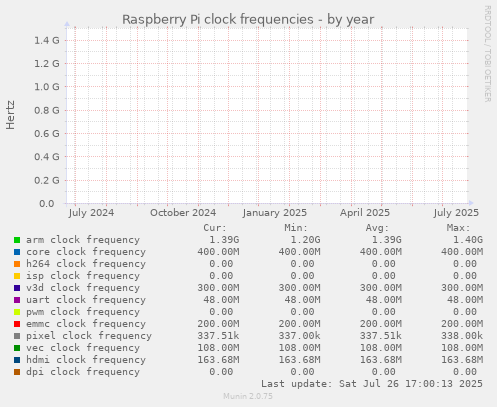The height and width of the screenshot is (407, 497).
Task: Click the 'Max:' column header
Action: [x=458, y=228]
